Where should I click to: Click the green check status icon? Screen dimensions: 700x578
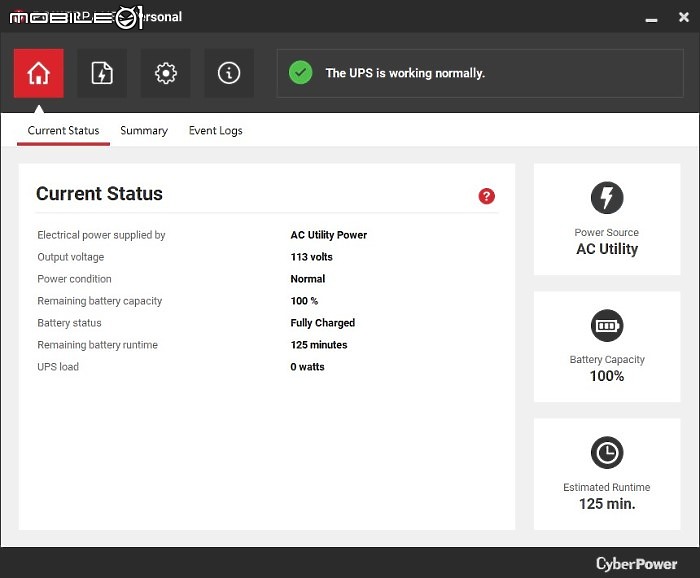pyautogui.click(x=300, y=73)
